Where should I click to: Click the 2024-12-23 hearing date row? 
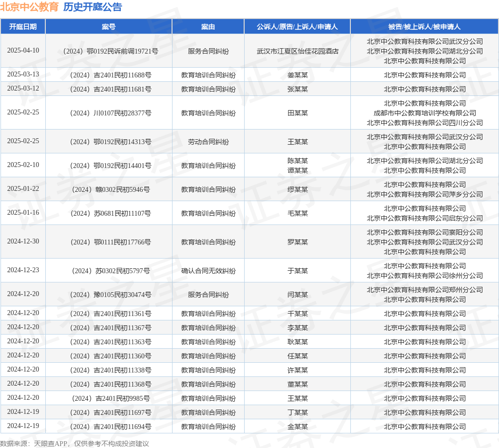(x=23, y=271)
